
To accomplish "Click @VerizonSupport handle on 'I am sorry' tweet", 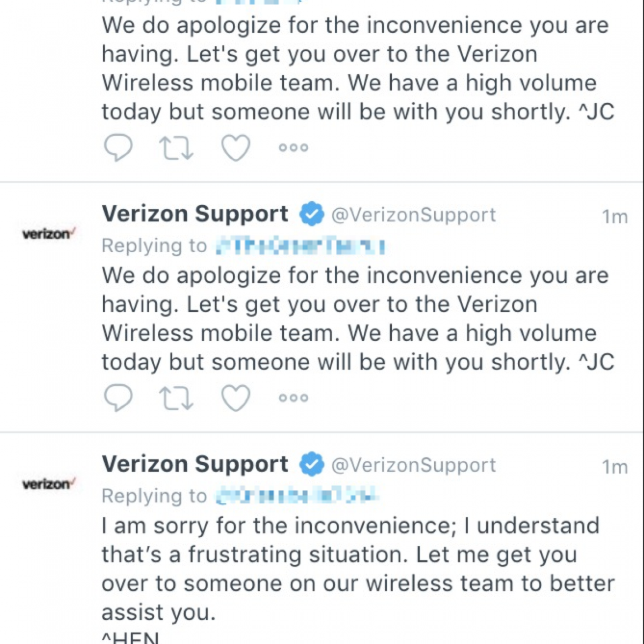I will coord(413,465).
